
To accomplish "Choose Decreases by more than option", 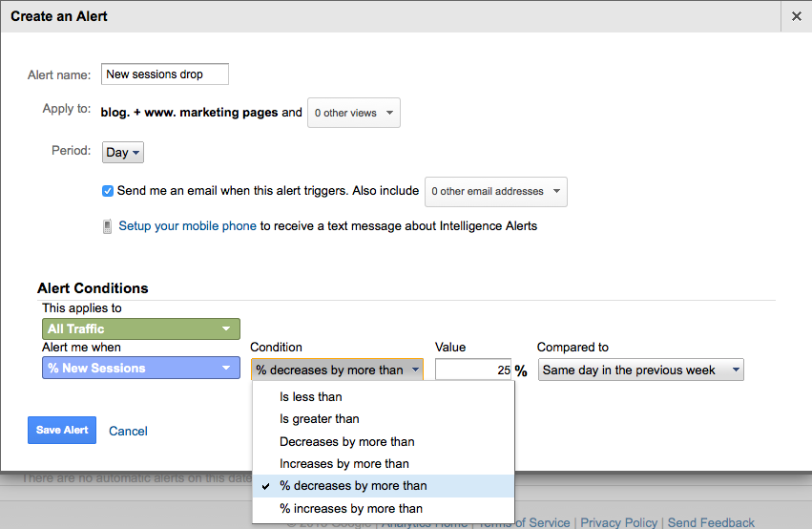I will click(384, 441).
